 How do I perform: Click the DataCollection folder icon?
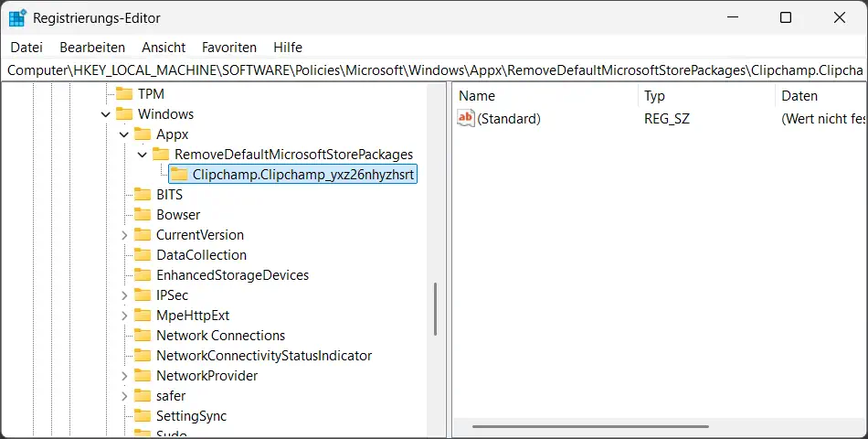point(143,255)
